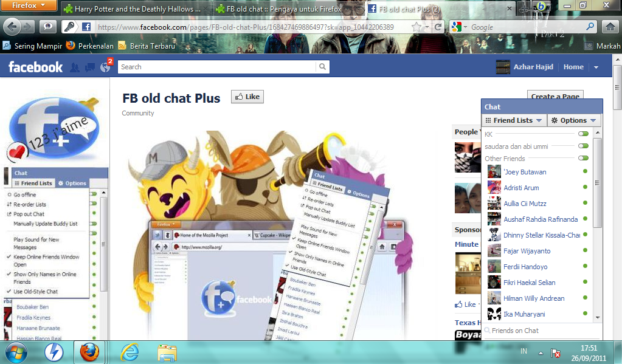The width and height of the screenshot is (622, 364).
Task: Open the Windows Start menu orb
Action: pos(15,352)
